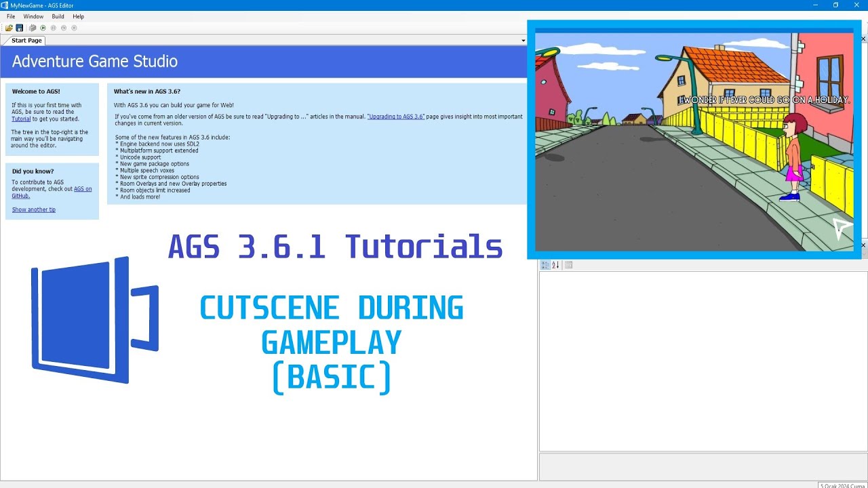Follow the Tutorial link in Welcome box
The width and height of the screenshot is (868, 488).
coord(21,119)
